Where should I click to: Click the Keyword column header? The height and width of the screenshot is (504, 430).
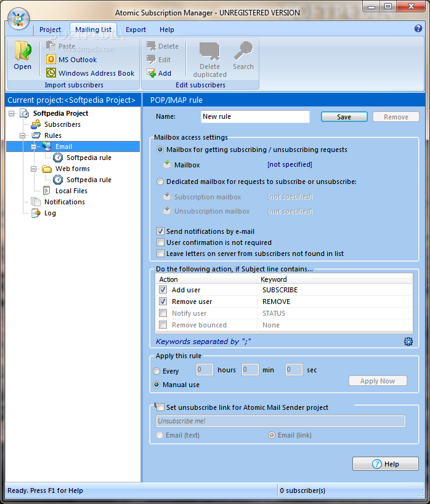pos(335,279)
